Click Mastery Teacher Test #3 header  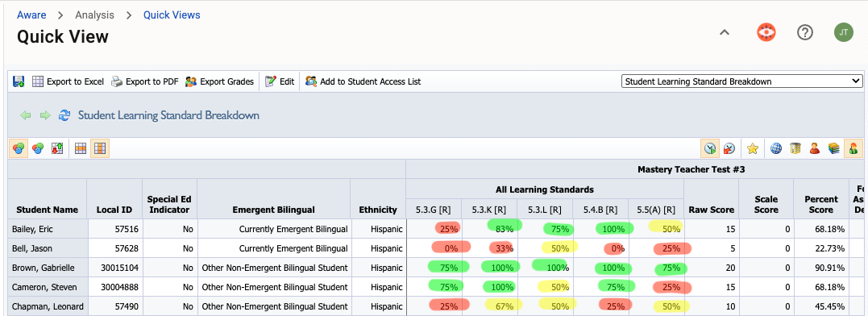[x=691, y=169]
